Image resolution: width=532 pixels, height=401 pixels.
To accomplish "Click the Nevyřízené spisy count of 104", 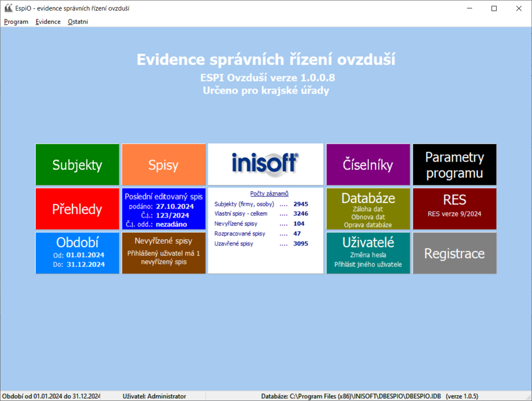I will click(299, 223).
